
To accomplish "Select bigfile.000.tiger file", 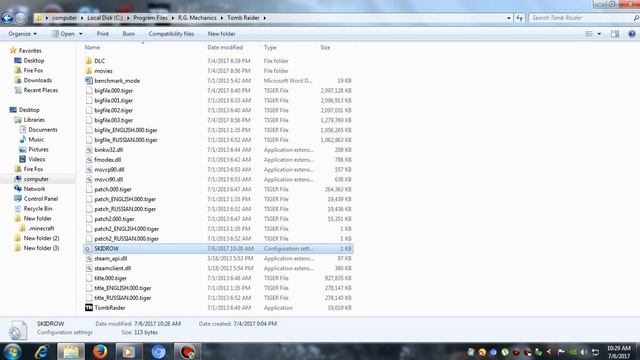I will click(x=113, y=91).
